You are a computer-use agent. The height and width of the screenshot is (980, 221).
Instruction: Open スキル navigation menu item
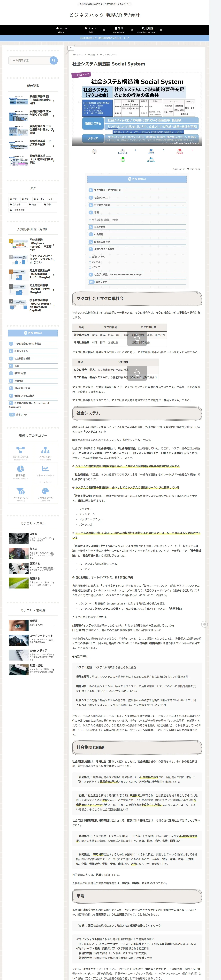click(x=90, y=30)
